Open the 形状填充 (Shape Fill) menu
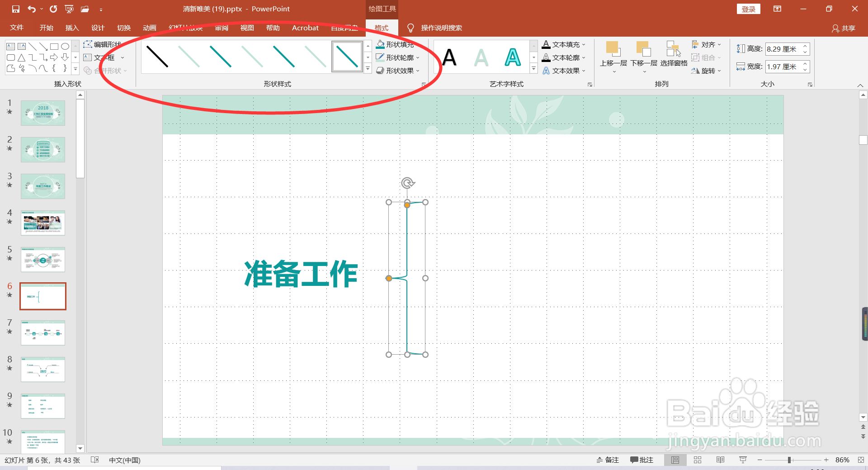Image resolution: width=868 pixels, height=470 pixels. pos(396,44)
